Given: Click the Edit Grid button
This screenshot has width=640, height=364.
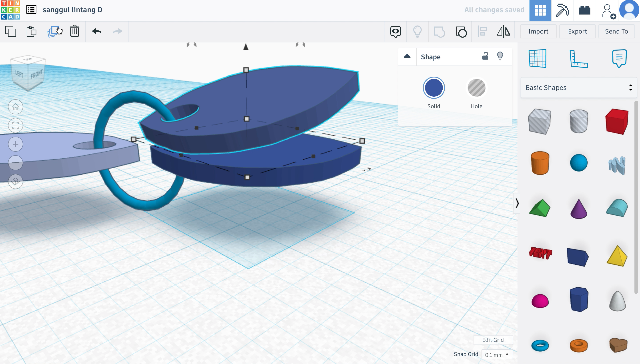Looking at the screenshot, I should click(493, 340).
